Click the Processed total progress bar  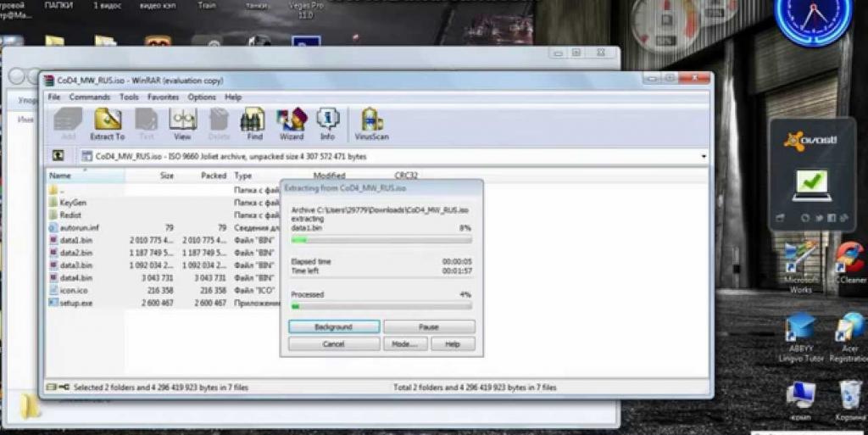pyautogui.click(x=381, y=306)
